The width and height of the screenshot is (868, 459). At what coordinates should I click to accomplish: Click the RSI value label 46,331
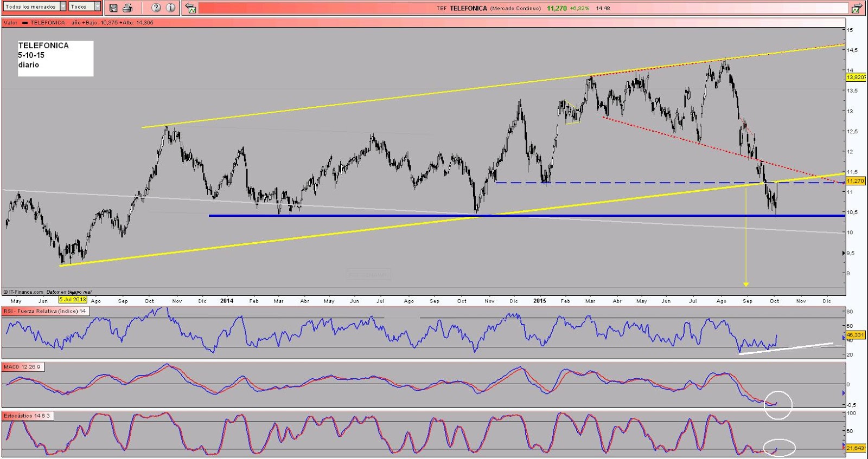[855, 335]
